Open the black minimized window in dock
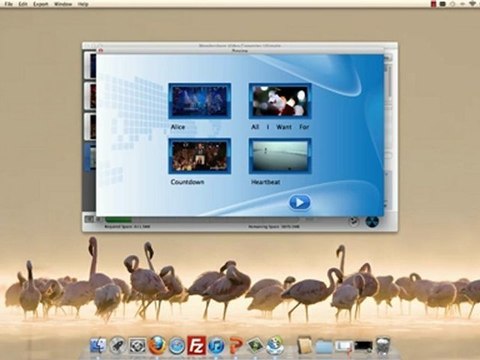 click(x=363, y=347)
